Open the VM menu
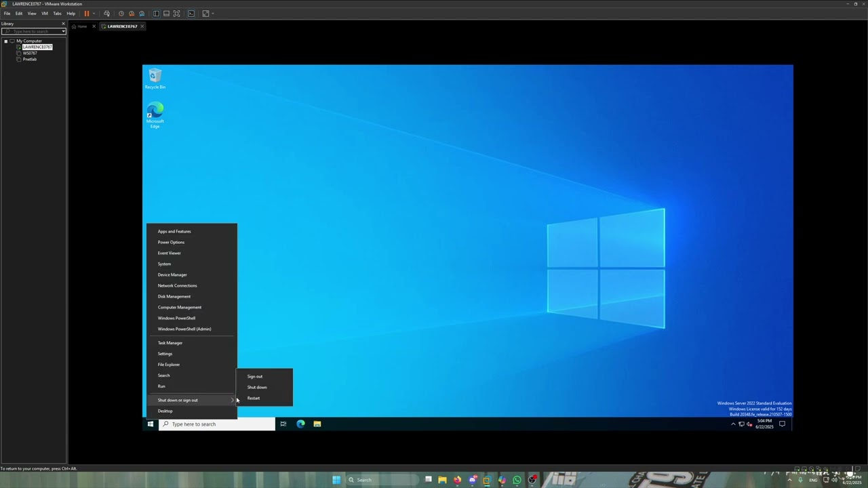The width and height of the screenshot is (868, 488). pos(45,14)
